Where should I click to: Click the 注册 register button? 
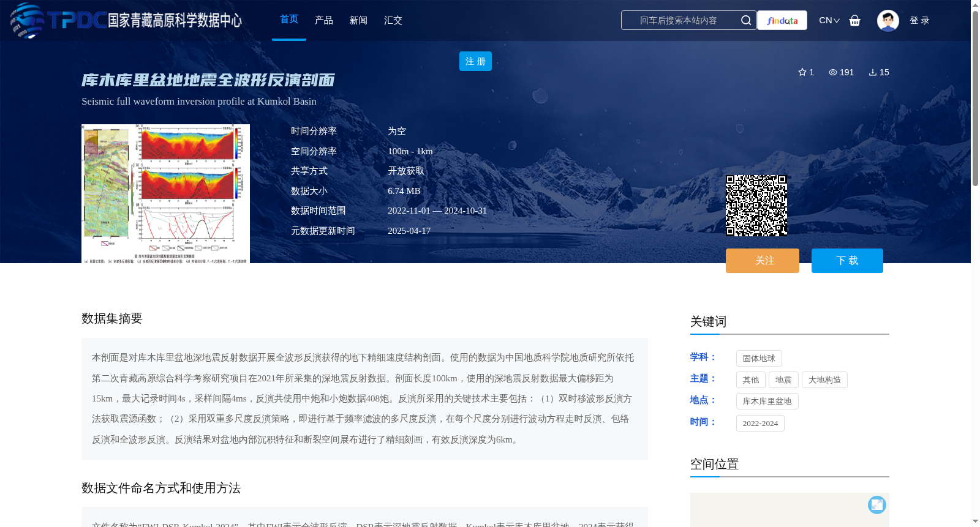[x=475, y=61]
